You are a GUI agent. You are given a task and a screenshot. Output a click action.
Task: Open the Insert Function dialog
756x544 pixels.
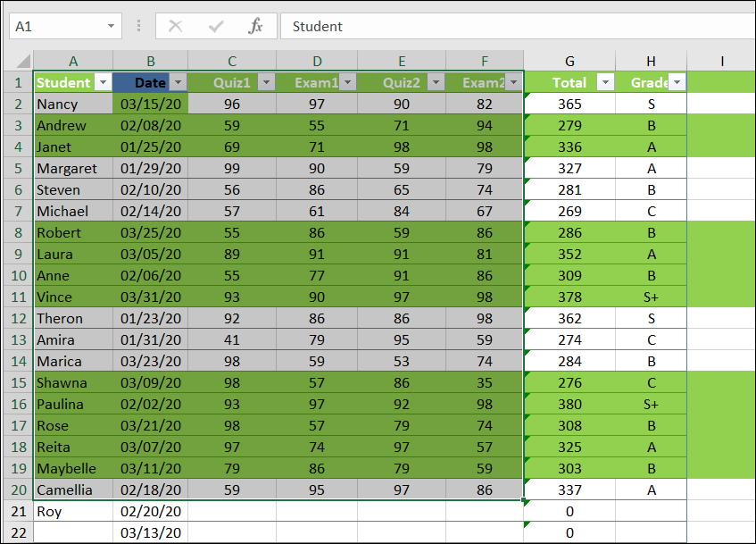[256, 26]
